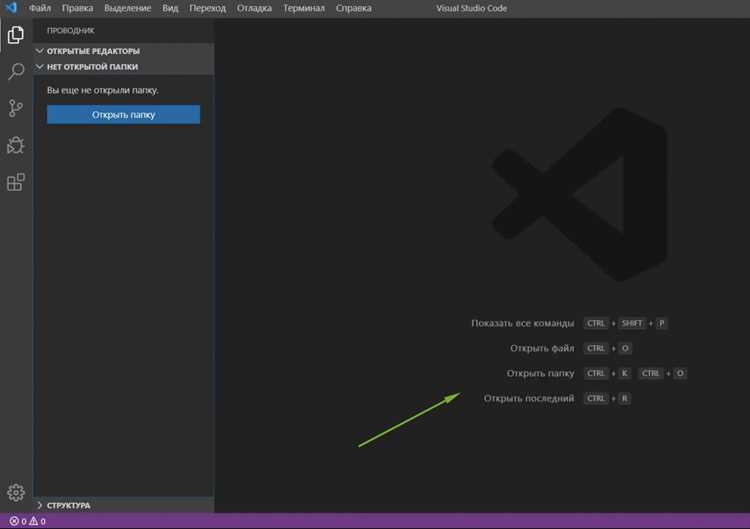Open the Правка menu
750x529 pixels.
(77, 8)
